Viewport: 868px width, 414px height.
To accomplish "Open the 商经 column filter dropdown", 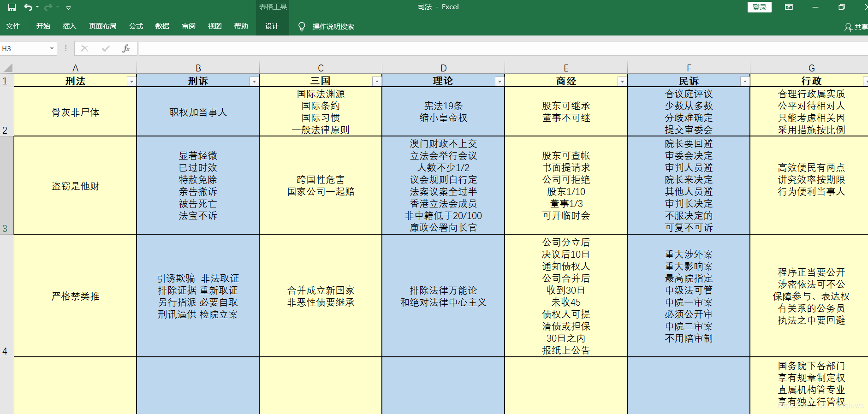I will [622, 81].
